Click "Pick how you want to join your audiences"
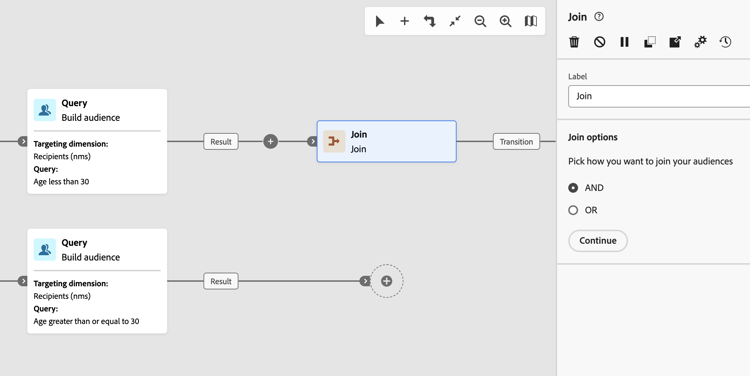 [651, 162]
